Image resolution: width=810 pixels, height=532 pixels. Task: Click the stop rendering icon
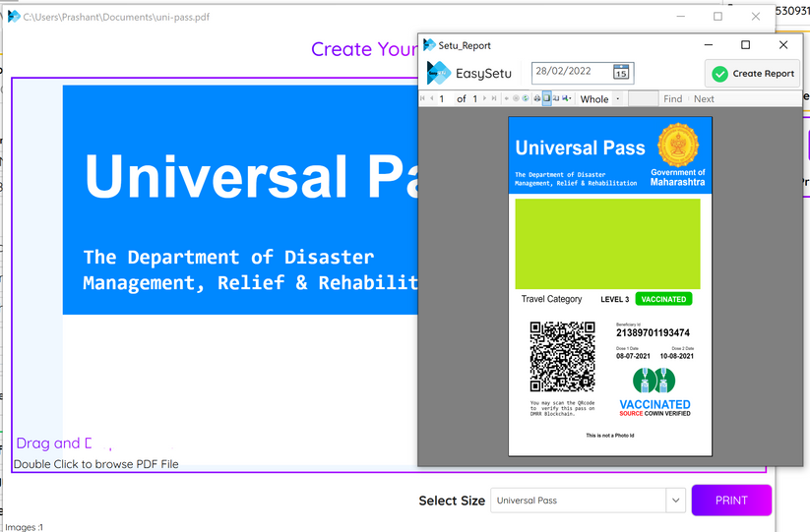[x=516, y=98]
